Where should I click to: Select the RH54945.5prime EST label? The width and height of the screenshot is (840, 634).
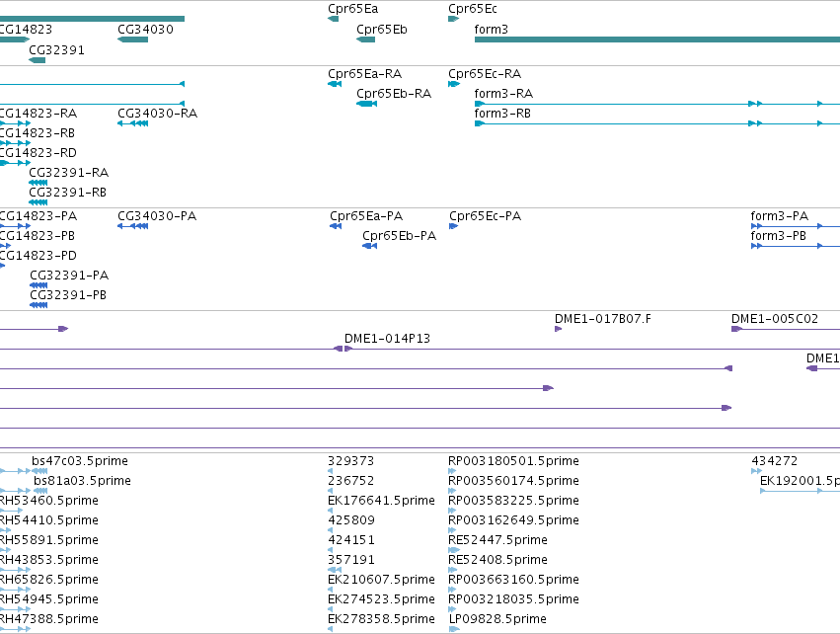point(49,599)
